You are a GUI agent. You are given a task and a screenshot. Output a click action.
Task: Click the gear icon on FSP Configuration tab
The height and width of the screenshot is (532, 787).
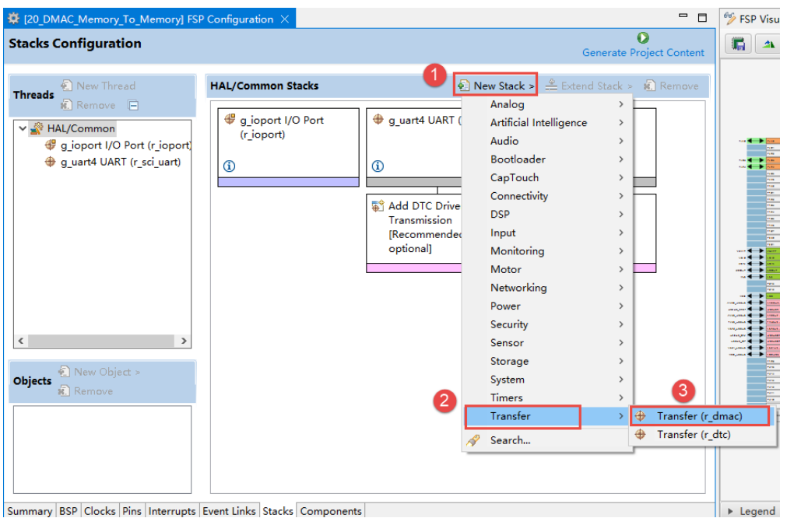[x=13, y=19]
